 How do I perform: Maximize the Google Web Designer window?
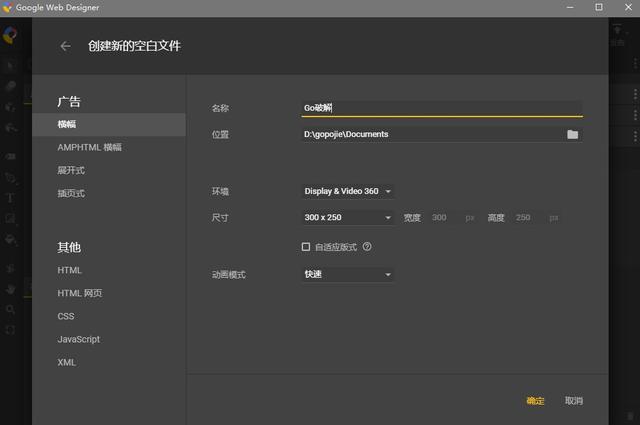pos(599,7)
